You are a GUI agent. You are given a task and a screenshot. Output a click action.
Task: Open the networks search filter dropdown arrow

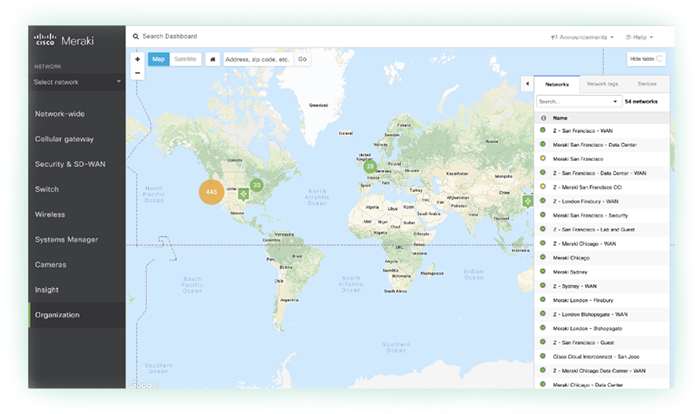coord(615,101)
